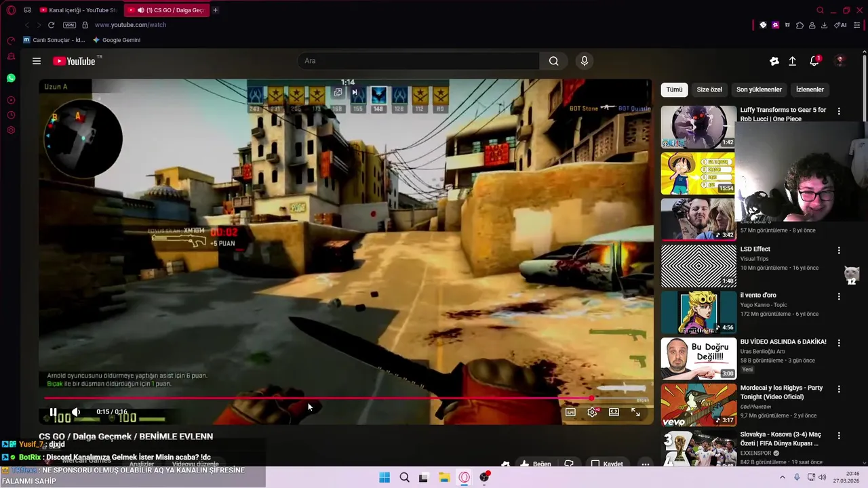Open a new browser tab

click(x=216, y=10)
